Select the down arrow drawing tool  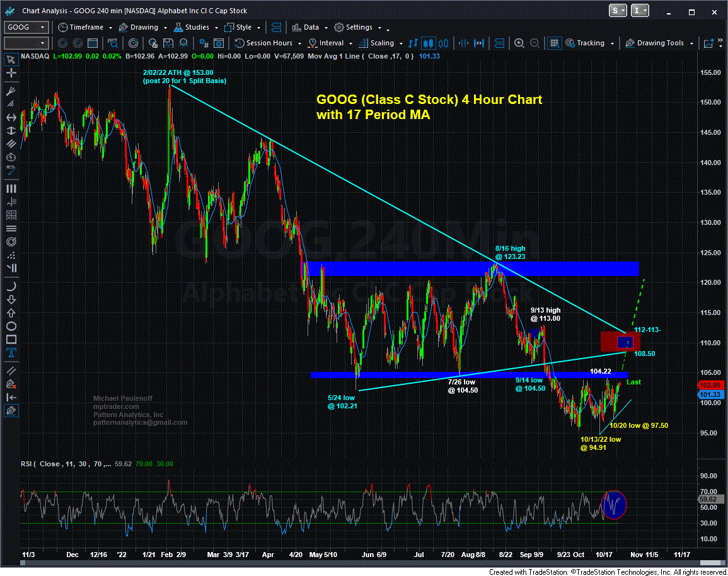point(11,299)
